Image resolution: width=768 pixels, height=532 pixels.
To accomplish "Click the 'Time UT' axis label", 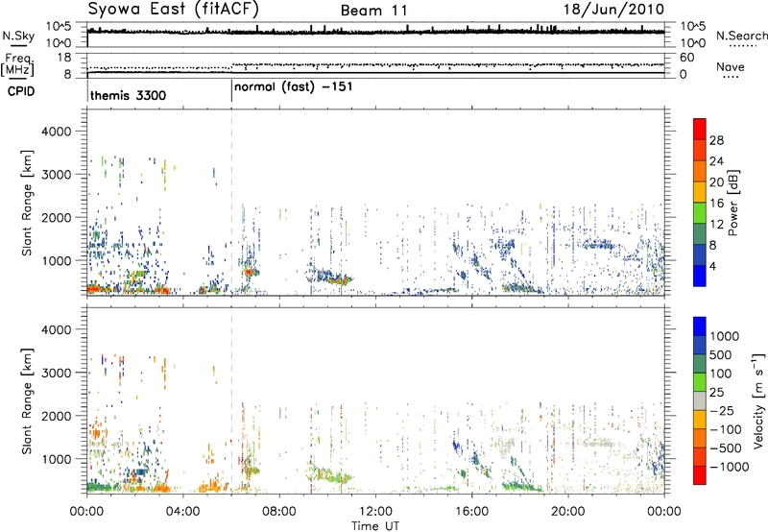I will pyautogui.click(x=375, y=526).
